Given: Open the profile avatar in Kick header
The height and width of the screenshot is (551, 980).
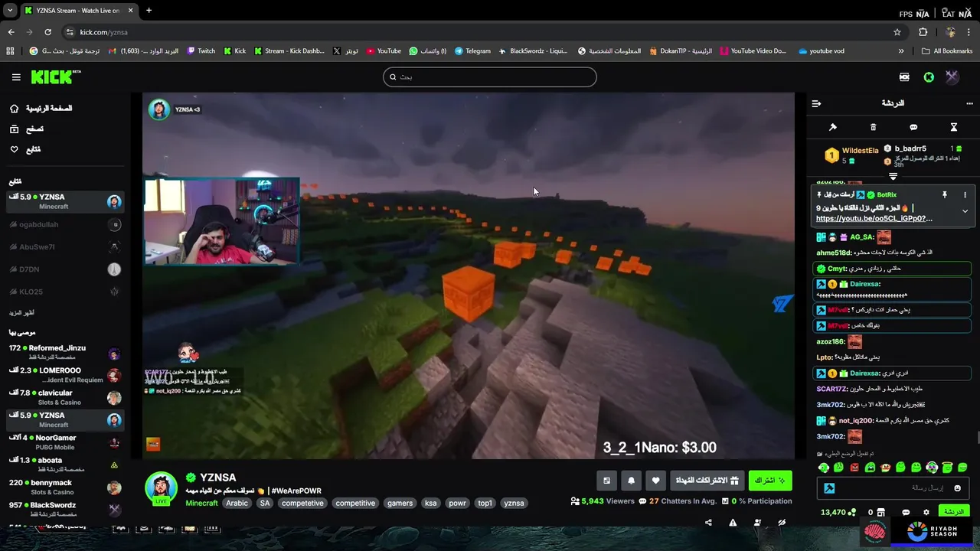Looking at the screenshot, I should [x=952, y=77].
